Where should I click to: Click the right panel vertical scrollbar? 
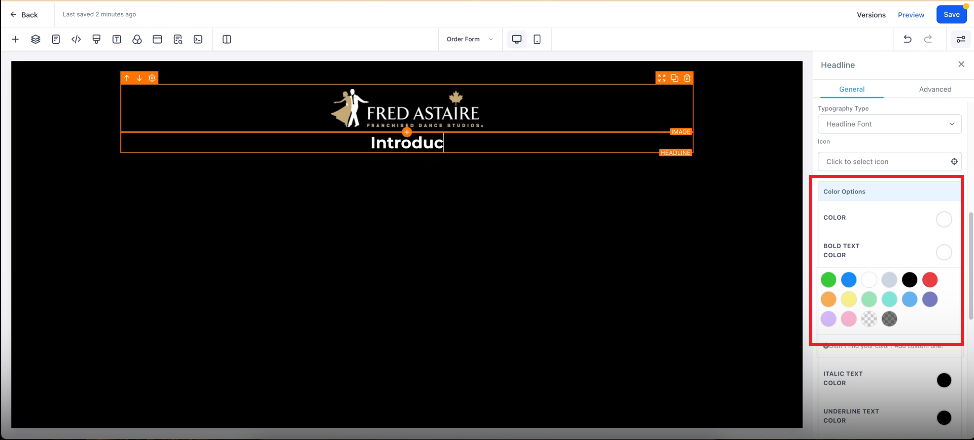pos(970,267)
